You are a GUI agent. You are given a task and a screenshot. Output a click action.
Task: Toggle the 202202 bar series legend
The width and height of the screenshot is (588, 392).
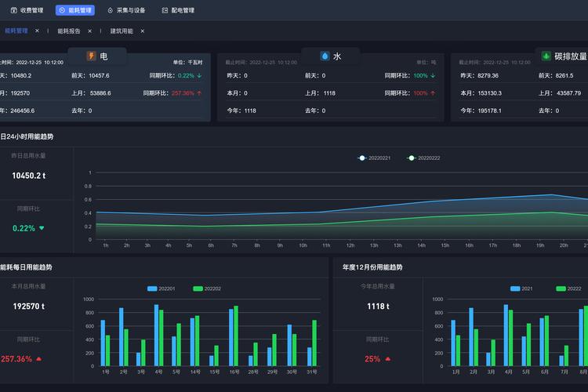tap(207, 289)
